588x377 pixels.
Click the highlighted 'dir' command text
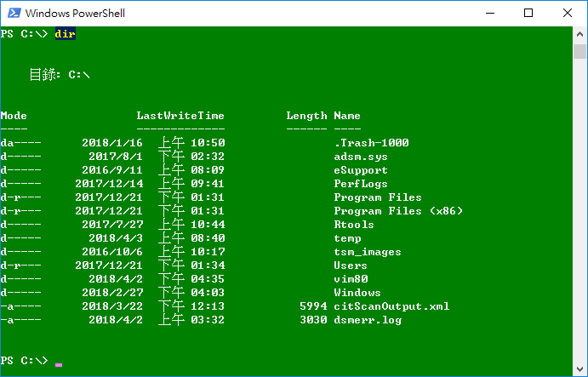pyautogui.click(x=66, y=34)
